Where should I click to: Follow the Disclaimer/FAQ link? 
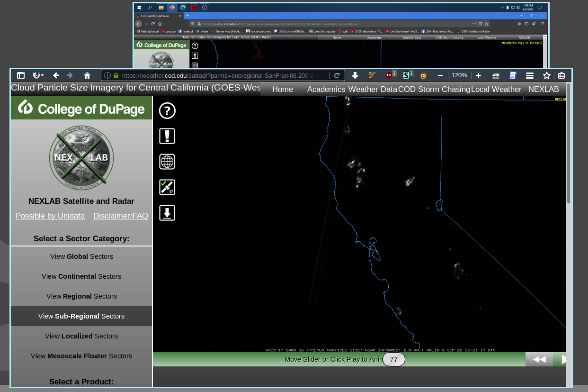[121, 216]
